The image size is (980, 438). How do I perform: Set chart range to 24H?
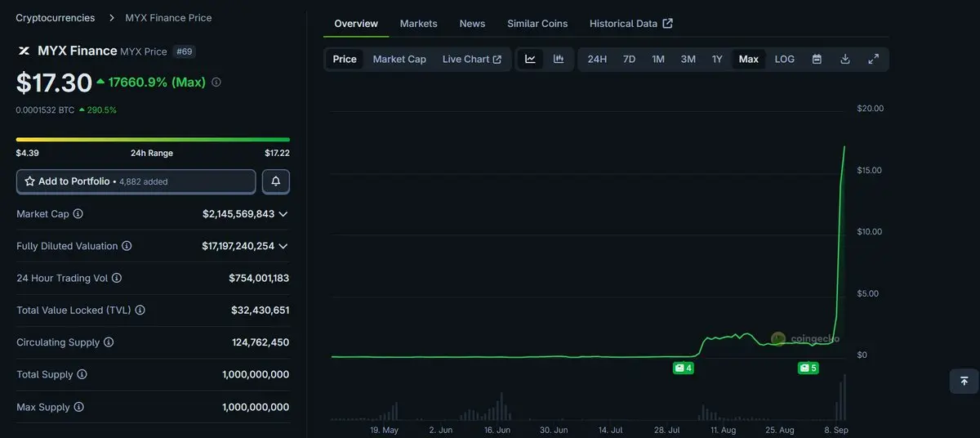point(597,59)
